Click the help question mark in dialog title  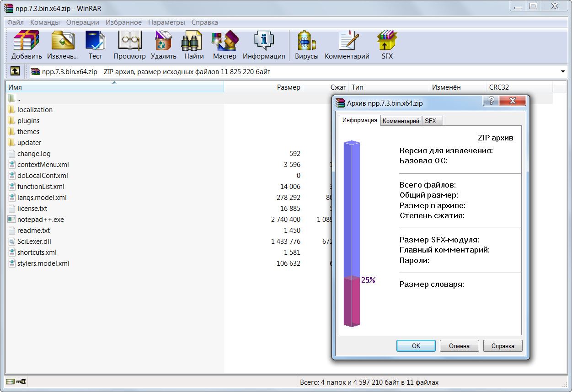click(491, 101)
